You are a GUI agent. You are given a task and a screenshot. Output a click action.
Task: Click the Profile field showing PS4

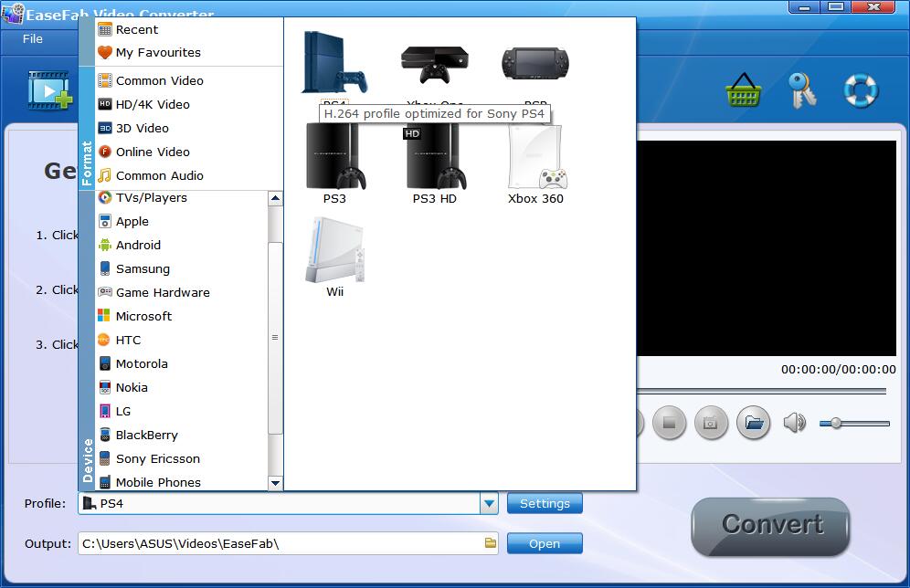pyautogui.click(x=280, y=503)
